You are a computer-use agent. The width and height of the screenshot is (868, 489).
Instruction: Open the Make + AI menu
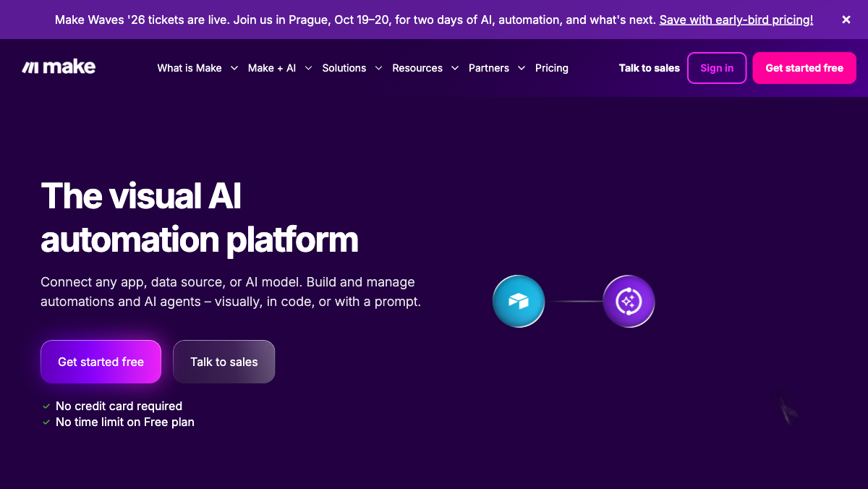(x=272, y=68)
